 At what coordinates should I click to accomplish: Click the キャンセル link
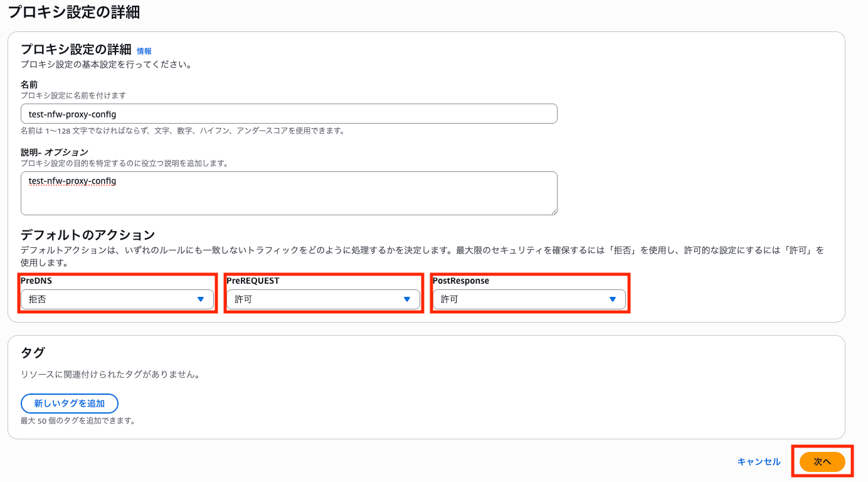tap(759, 462)
